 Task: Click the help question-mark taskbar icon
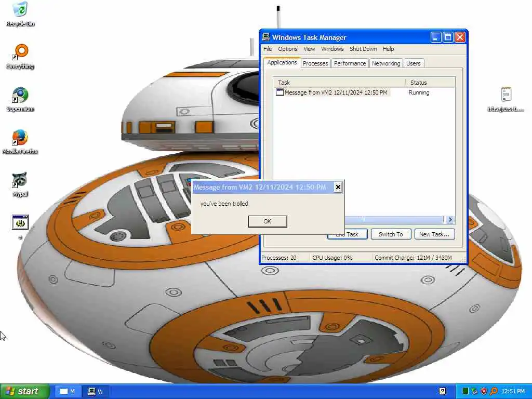click(442, 391)
